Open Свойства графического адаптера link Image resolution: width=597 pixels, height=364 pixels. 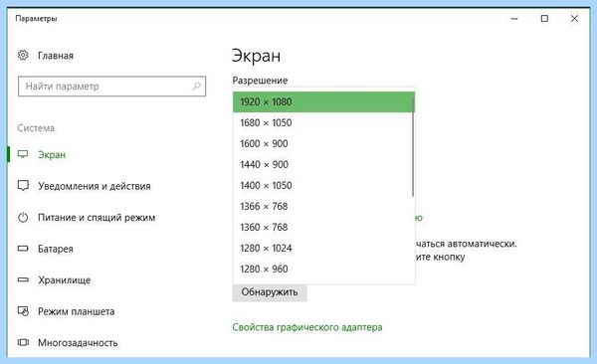pos(307,327)
